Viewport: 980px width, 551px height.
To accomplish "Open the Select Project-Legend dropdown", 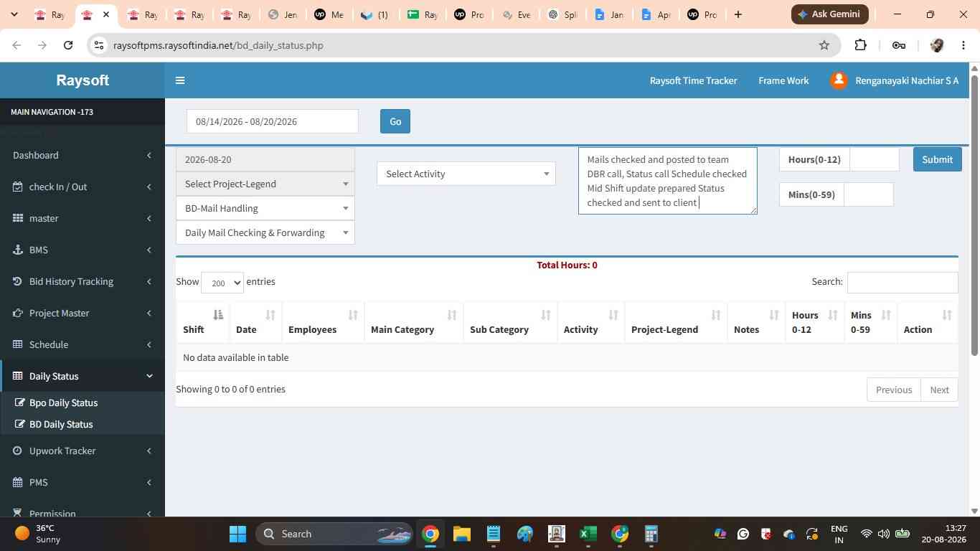I will point(265,184).
